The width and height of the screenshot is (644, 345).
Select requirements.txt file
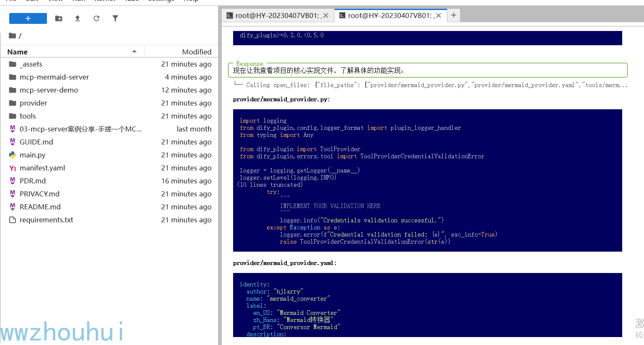tap(110, 220)
